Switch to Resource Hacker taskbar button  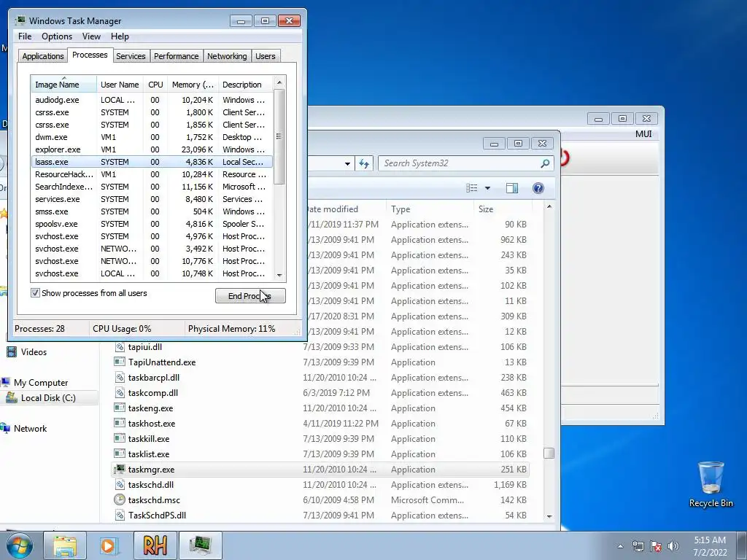[155, 545]
